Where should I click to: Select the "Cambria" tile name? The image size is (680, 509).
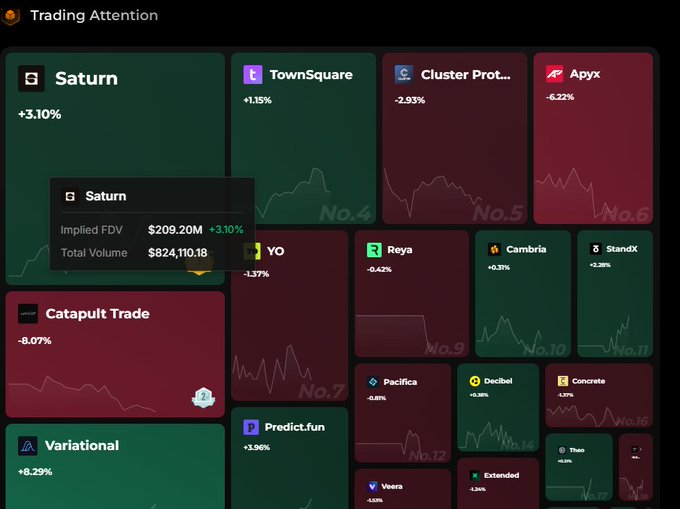[x=526, y=249]
